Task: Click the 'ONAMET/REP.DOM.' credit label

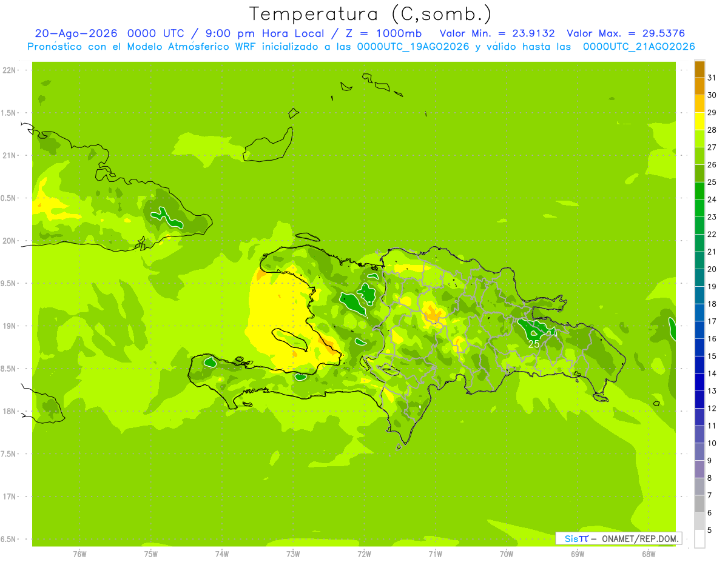Action: pyautogui.click(x=639, y=538)
